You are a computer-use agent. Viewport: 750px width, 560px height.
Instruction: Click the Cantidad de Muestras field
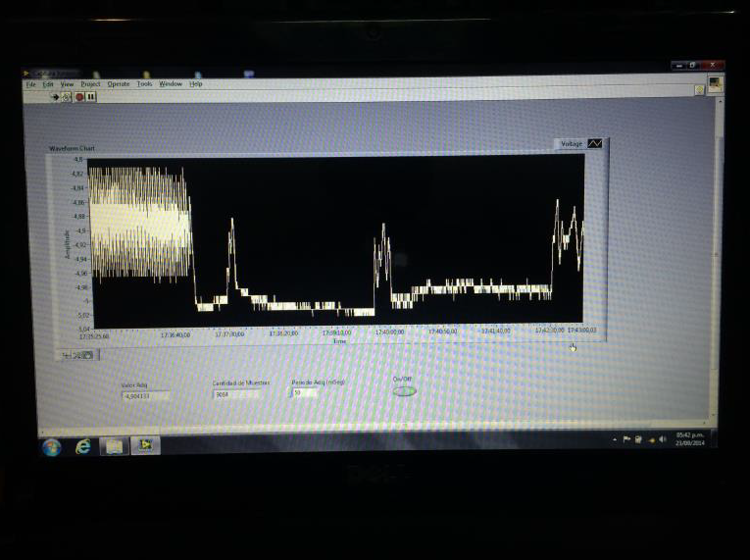tap(236, 394)
